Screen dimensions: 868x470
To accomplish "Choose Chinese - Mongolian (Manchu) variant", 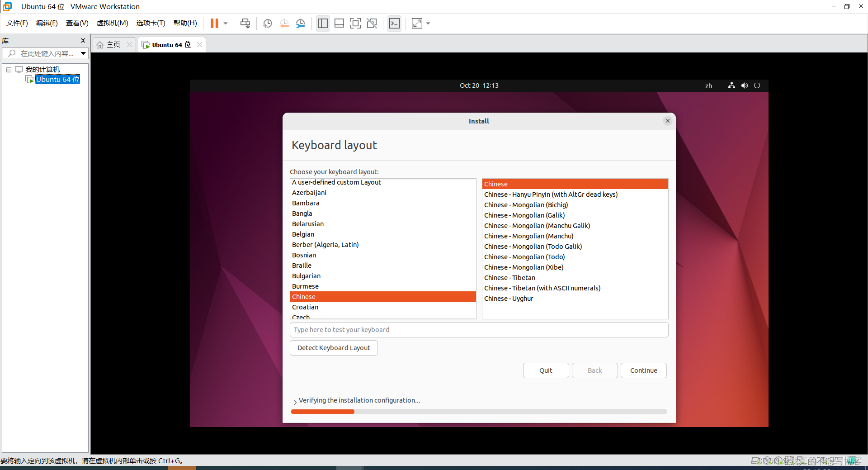I will 575,236.
